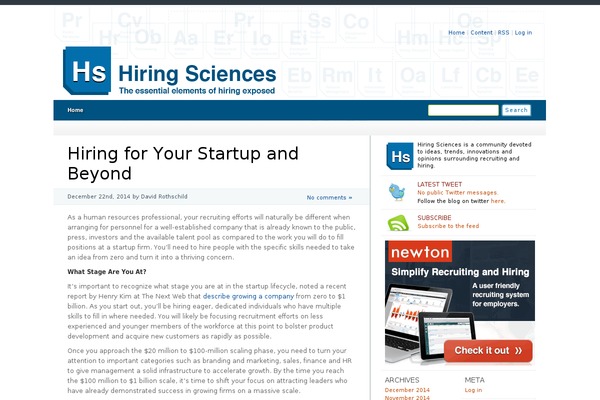Screen dimensions: 600x400
Task: Open the article title Hiring for Your Startup
Action: pos(183,163)
